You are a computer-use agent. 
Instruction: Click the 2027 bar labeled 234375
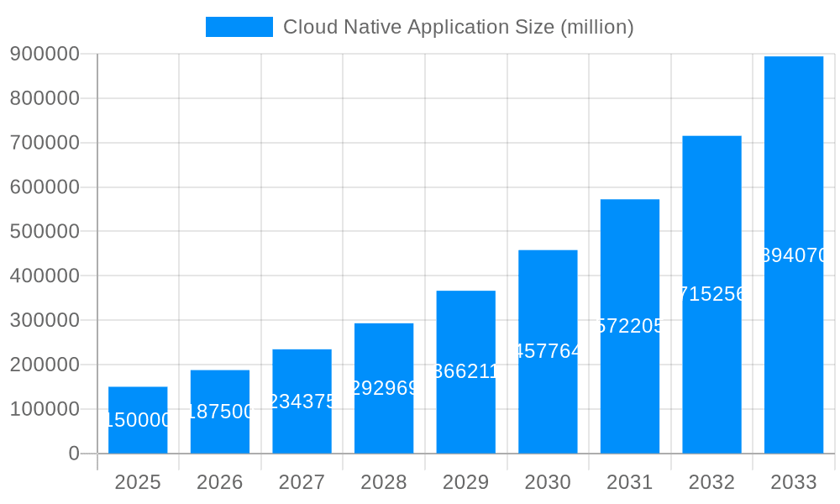(302, 399)
